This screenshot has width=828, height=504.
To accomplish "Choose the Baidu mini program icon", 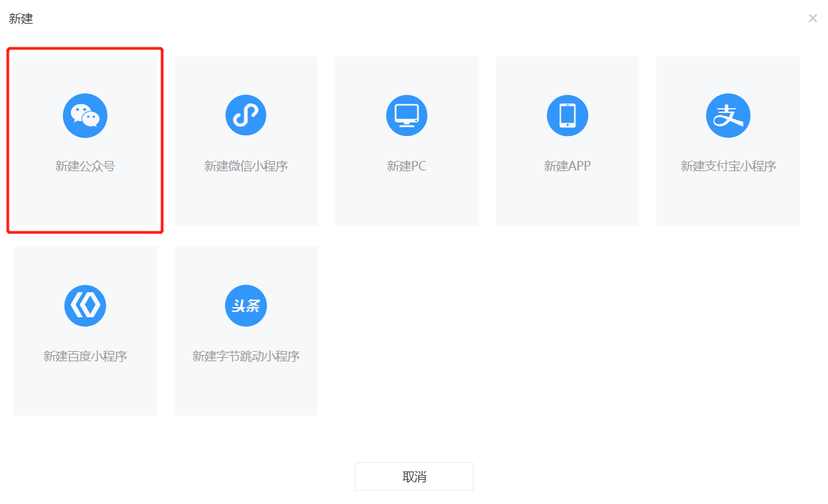I will (85, 306).
